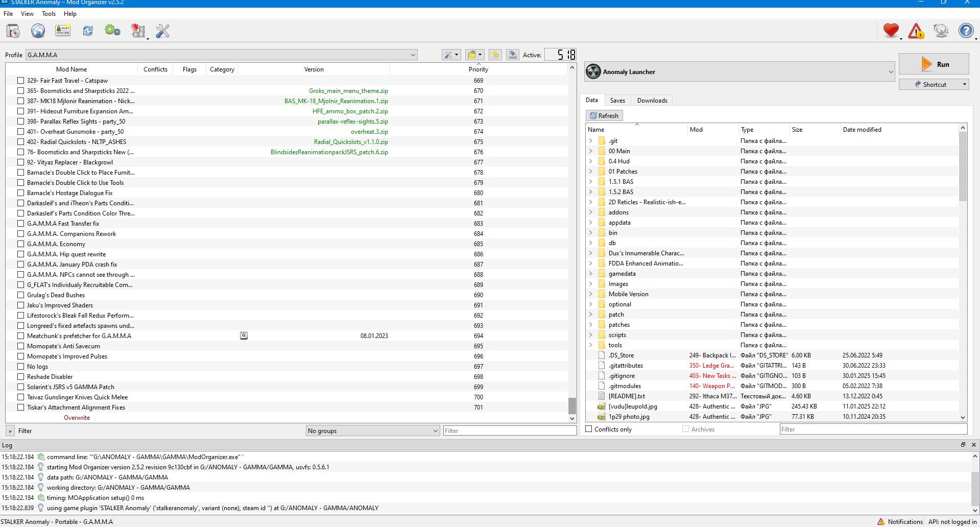Screen dimensions: 980x527
Task: Click the yellow restore backup arrow icon
Action: [494, 55]
